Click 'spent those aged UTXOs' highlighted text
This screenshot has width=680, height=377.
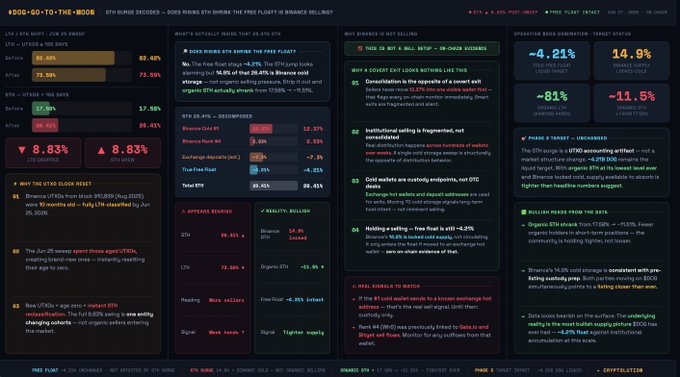coord(105,251)
